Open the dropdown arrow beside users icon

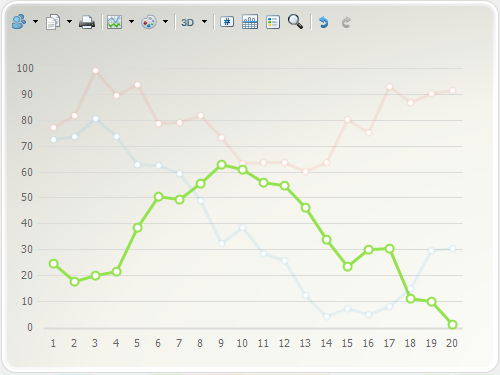[x=35, y=22]
